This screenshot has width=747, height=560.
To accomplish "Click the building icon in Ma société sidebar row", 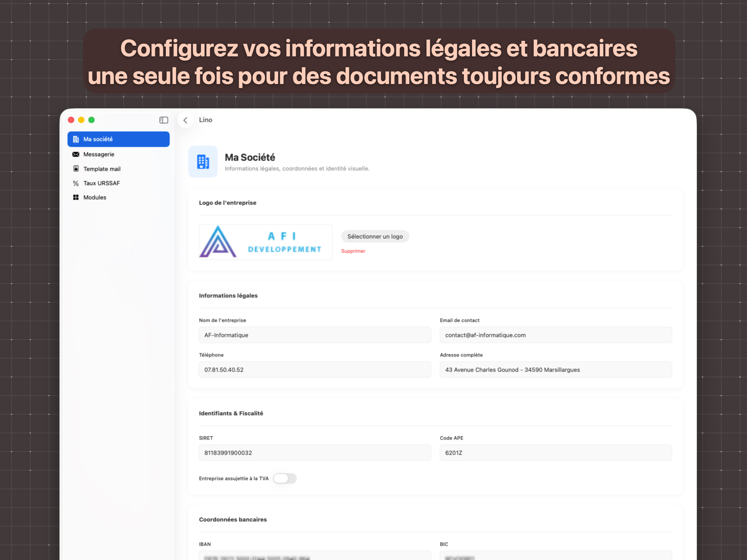I will point(76,139).
